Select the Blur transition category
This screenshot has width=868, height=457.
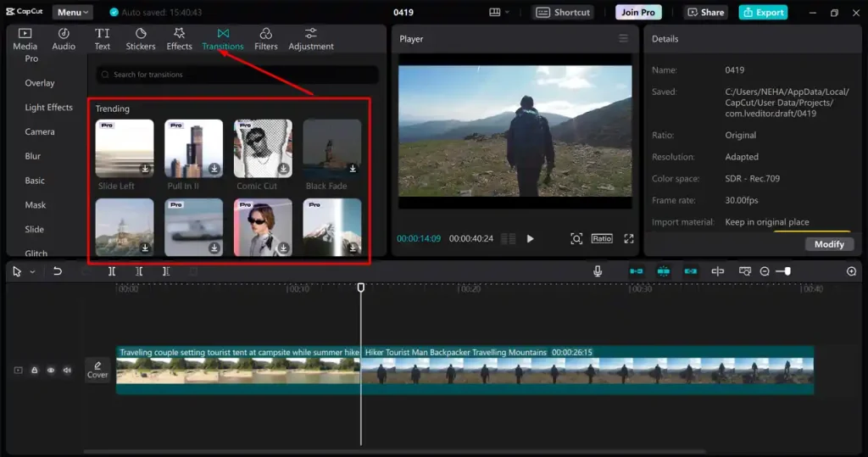click(33, 156)
